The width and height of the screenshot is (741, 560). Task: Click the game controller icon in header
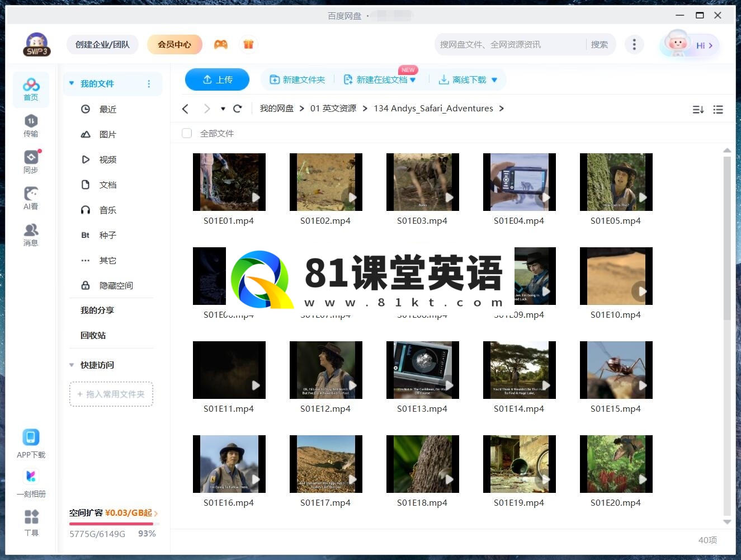[x=221, y=44]
